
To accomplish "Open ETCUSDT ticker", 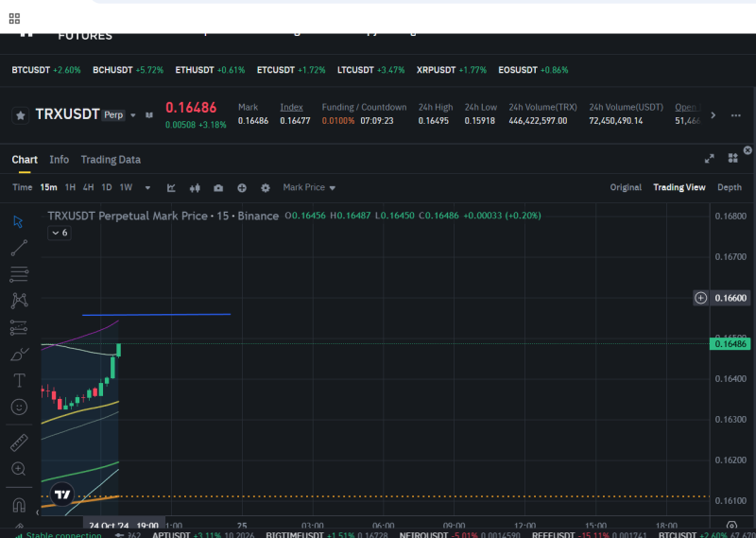I will coord(291,70).
